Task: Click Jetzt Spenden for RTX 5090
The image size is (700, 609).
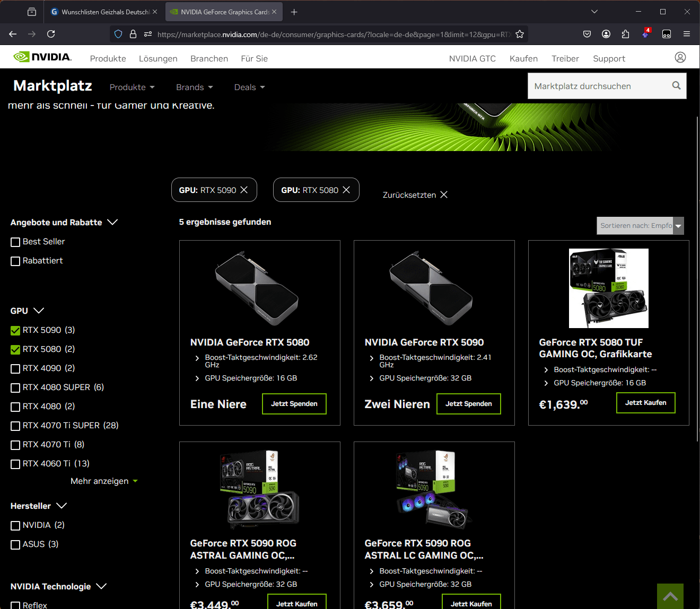Action: coord(469,404)
